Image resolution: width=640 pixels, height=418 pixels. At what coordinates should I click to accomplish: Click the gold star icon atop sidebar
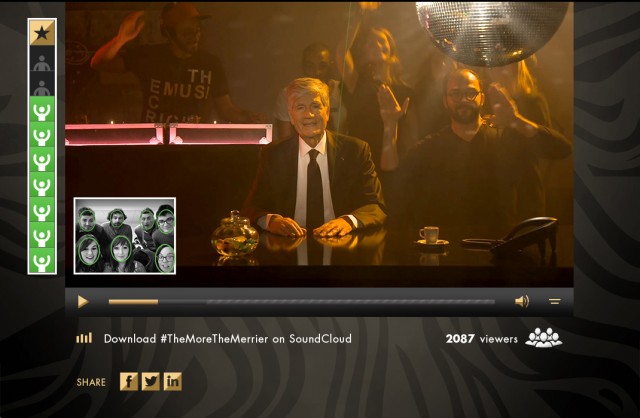[42, 33]
